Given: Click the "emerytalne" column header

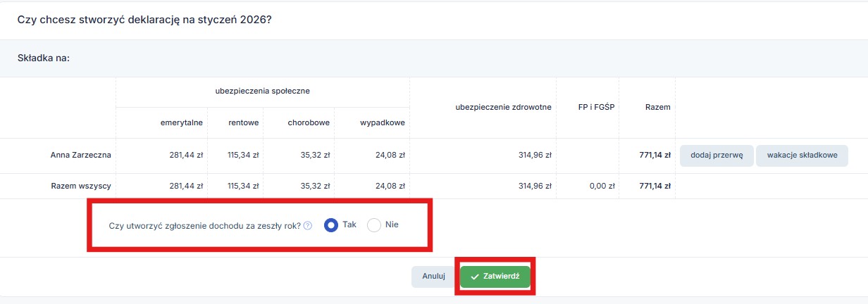Looking at the screenshot, I should click(x=182, y=122).
